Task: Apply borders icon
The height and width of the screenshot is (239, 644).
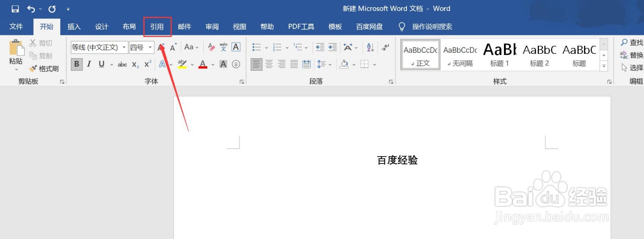Action: click(x=365, y=64)
